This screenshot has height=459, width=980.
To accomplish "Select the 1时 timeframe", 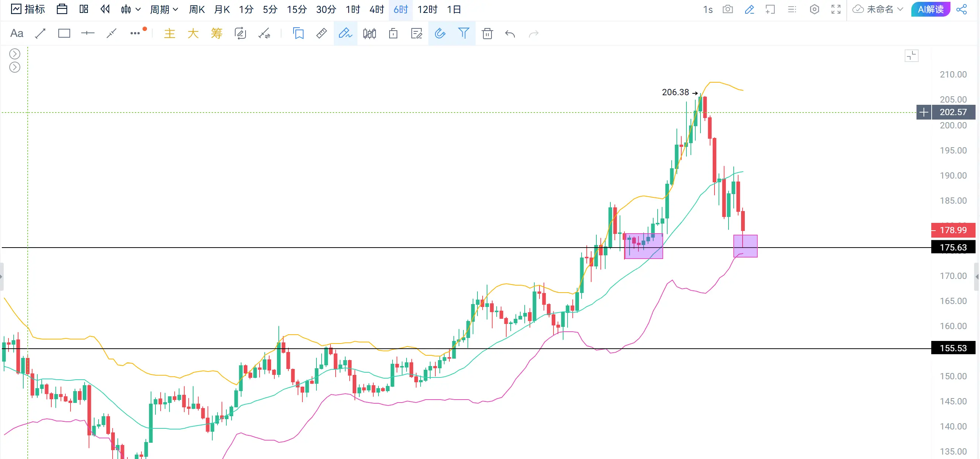I will (x=353, y=9).
